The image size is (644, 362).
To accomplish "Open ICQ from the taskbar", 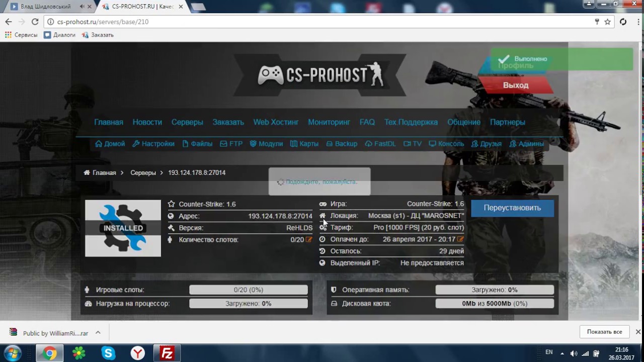I will tap(79, 353).
